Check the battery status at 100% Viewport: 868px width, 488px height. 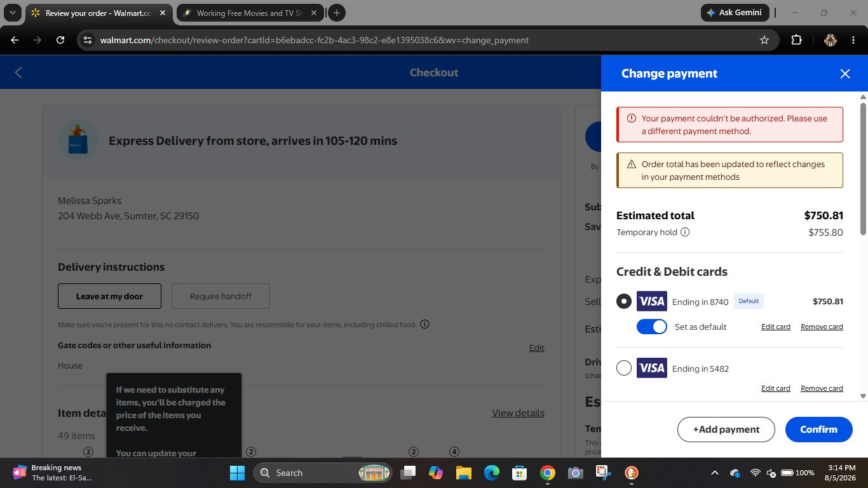797,473
